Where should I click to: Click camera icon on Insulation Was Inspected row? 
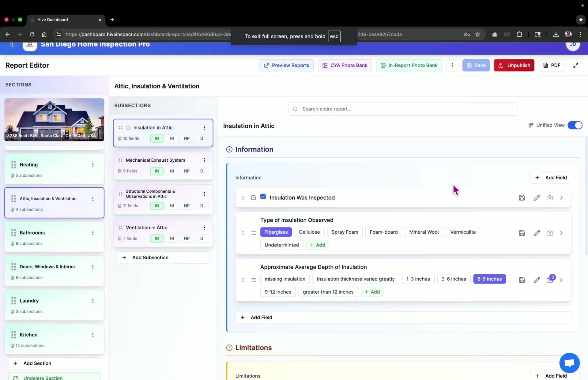550,198
